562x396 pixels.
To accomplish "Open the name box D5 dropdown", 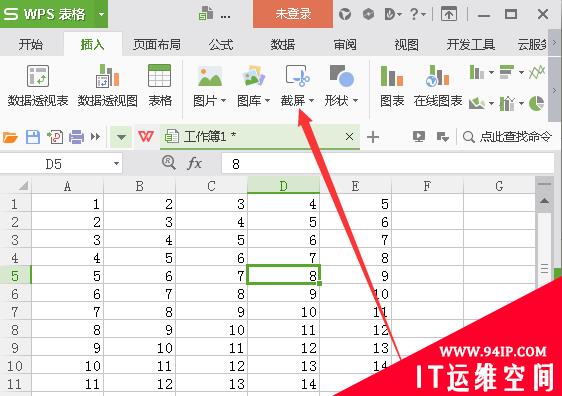I will coord(116,164).
